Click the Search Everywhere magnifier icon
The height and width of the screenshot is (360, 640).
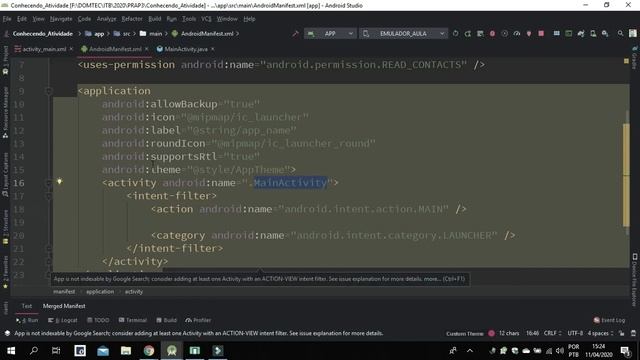pos(620,33)
